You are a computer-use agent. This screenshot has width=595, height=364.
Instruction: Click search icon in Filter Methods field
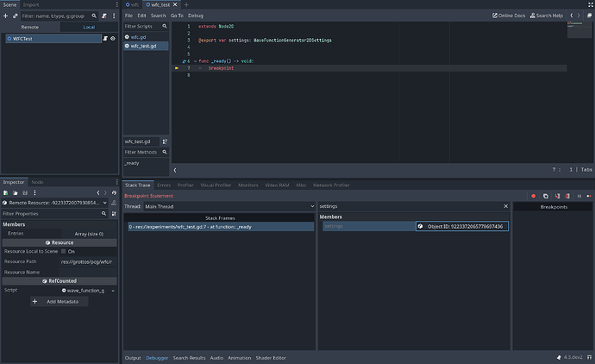[165, 152]
